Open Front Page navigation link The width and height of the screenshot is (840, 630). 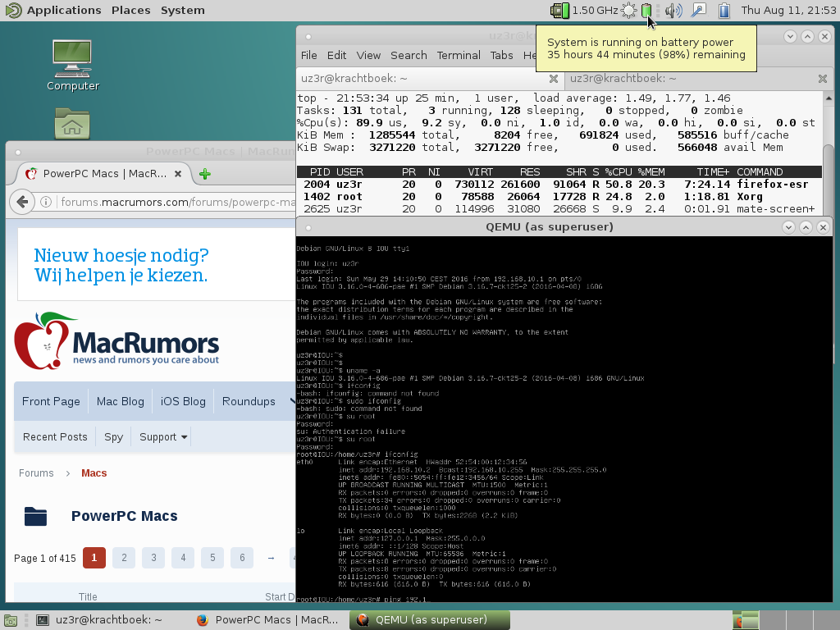(x=51, y=401)
